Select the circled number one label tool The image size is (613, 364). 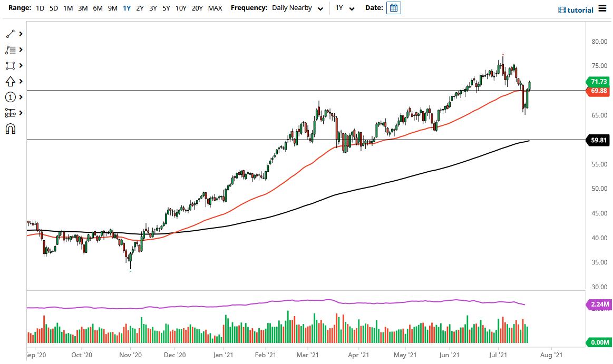tap(10, 97)
